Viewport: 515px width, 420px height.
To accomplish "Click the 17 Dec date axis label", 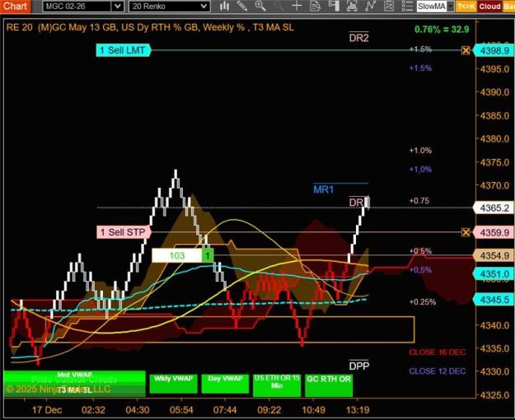I will (x=47, y=410).
